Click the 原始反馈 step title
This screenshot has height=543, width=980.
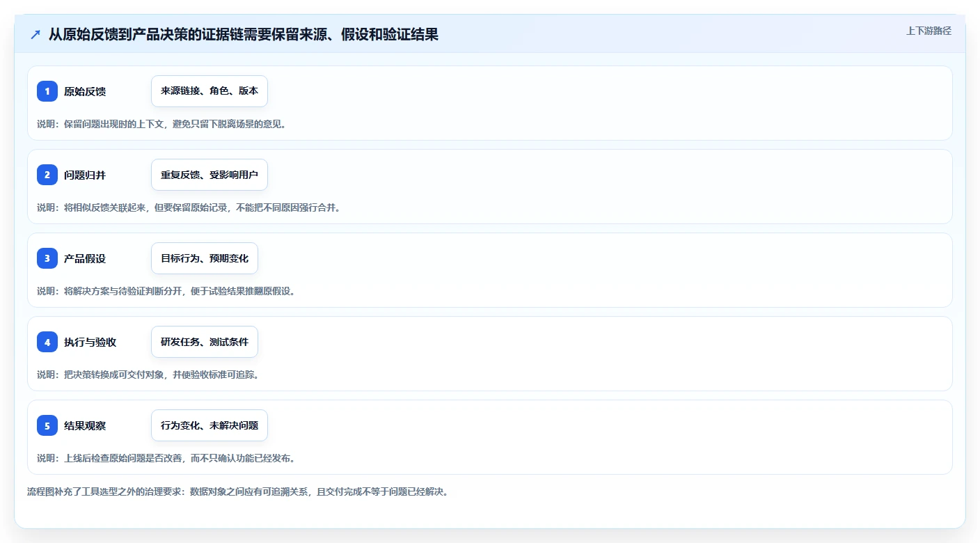click(85, 91)
